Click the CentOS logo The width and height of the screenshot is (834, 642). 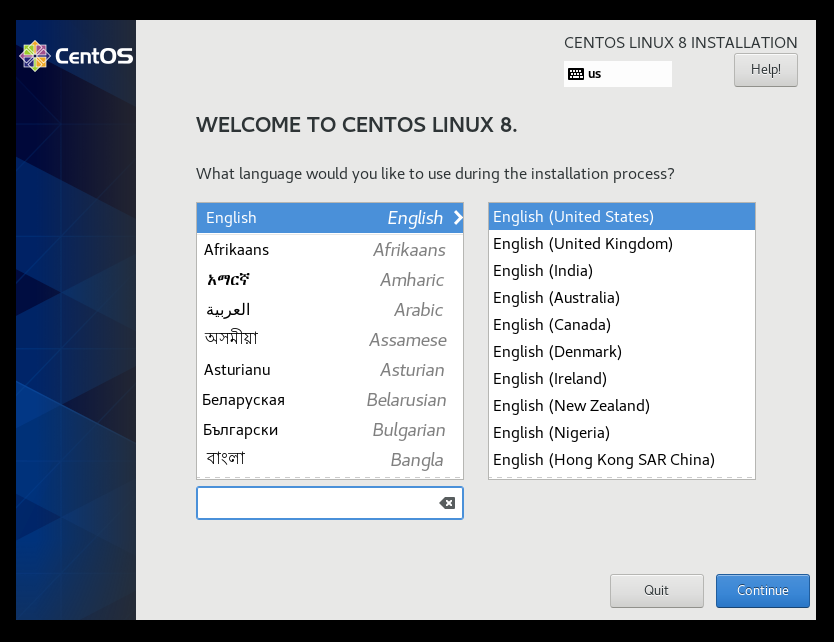point(76,56)
